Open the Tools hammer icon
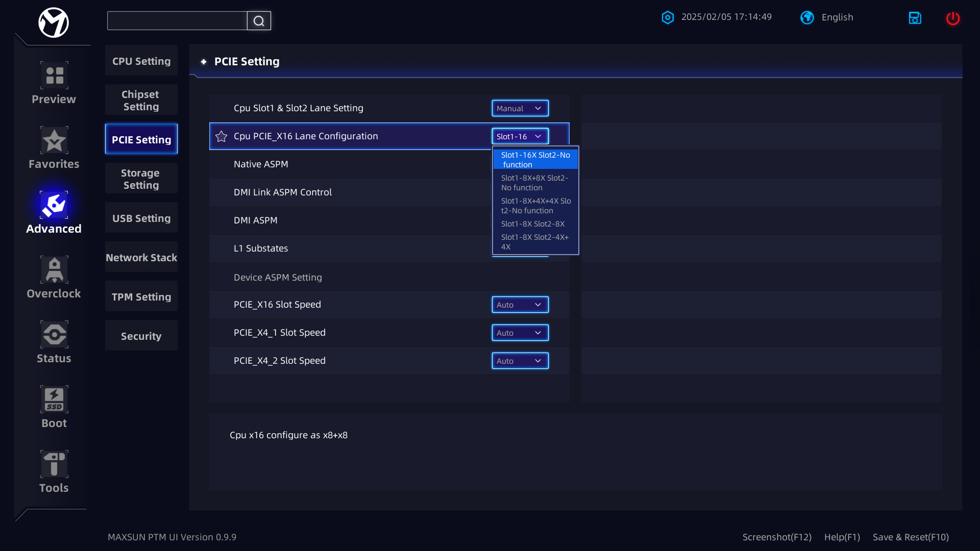 [54, 464]
